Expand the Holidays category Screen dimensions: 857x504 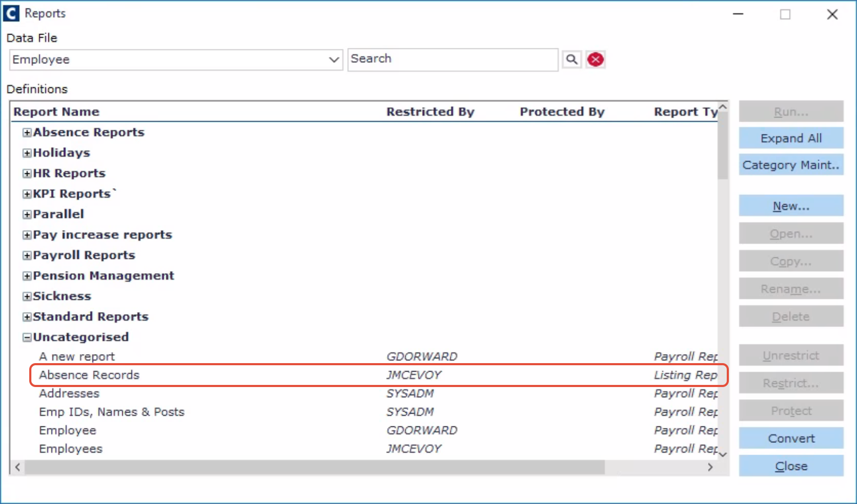(x=27, y=153)
